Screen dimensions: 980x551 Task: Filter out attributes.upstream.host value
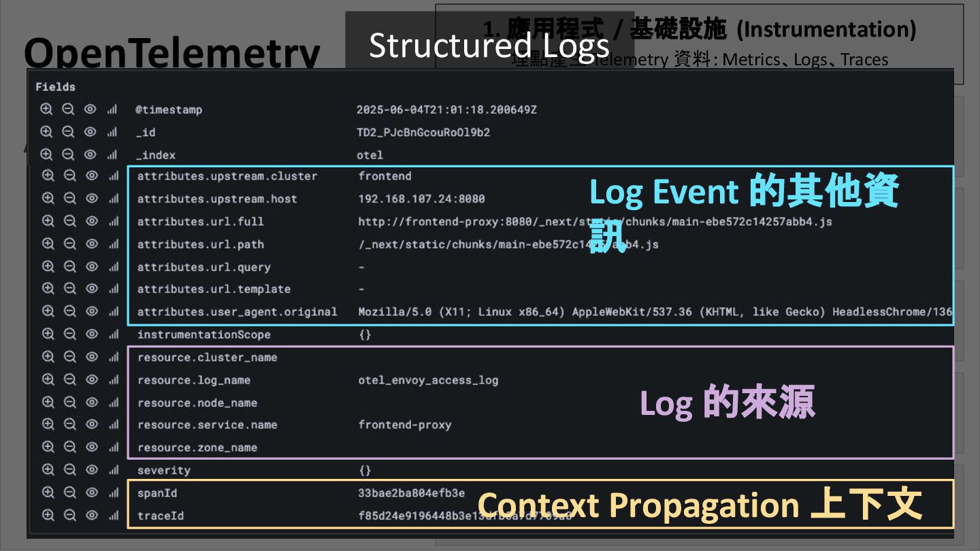coord(69,198)
